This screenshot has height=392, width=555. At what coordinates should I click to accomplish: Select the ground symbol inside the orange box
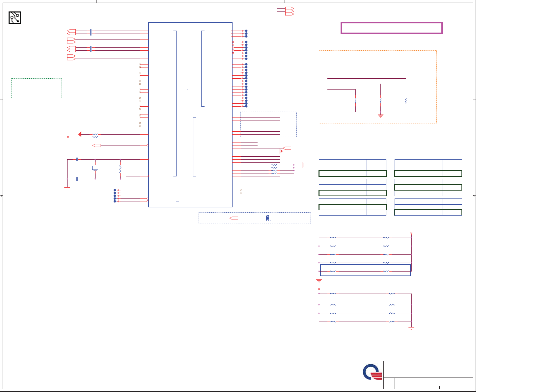[x=380, y=116]
